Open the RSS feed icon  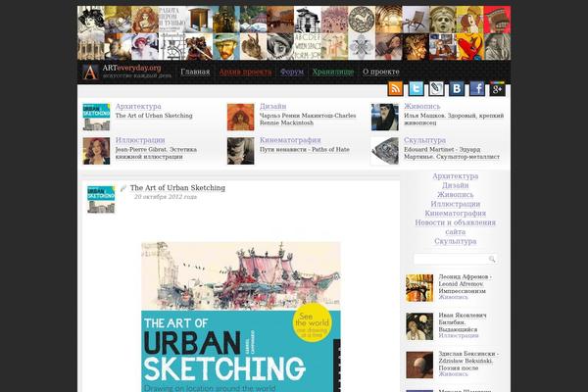pyautogui.click(x=395, y=88)
